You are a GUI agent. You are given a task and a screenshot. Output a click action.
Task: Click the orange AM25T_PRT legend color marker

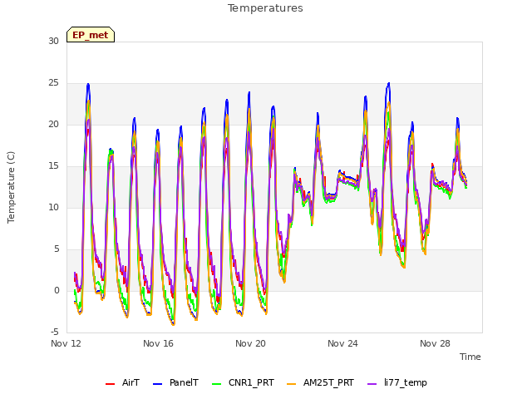[x=292, y=384]
